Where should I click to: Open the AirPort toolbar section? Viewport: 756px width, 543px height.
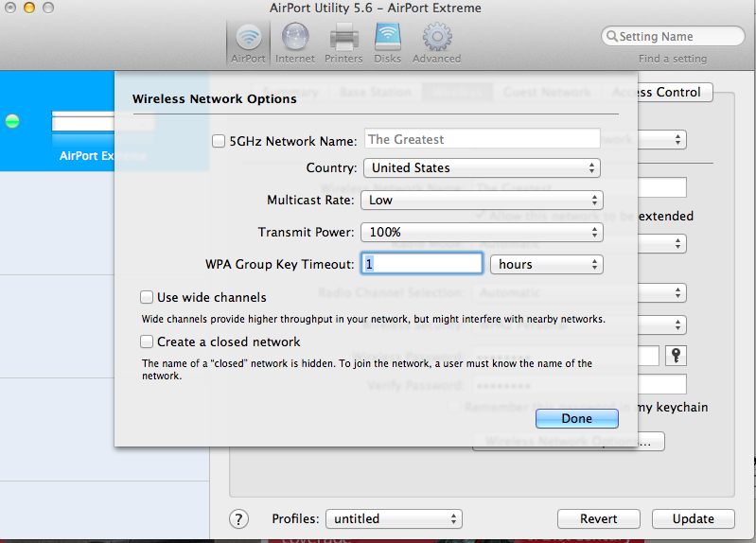248,44
